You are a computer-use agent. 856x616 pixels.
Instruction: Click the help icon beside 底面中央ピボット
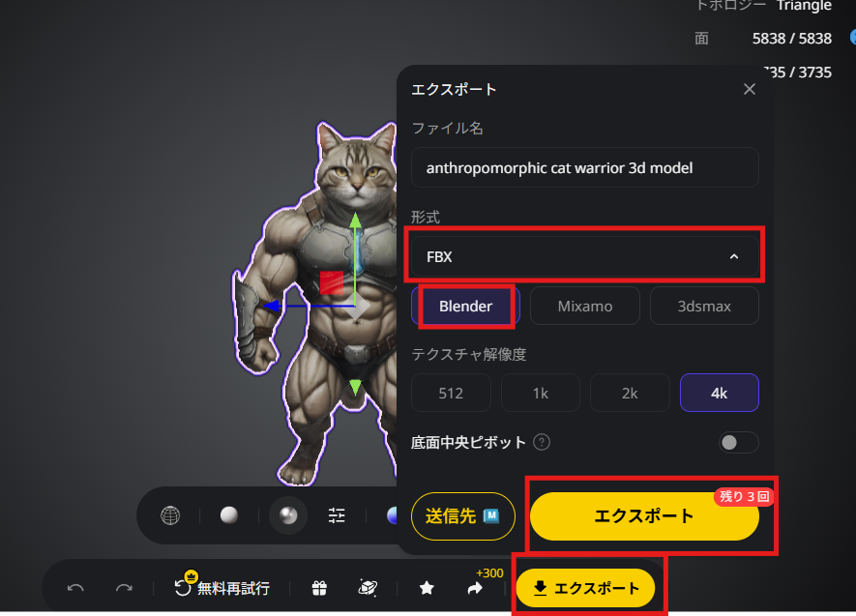tap(542, 442)
